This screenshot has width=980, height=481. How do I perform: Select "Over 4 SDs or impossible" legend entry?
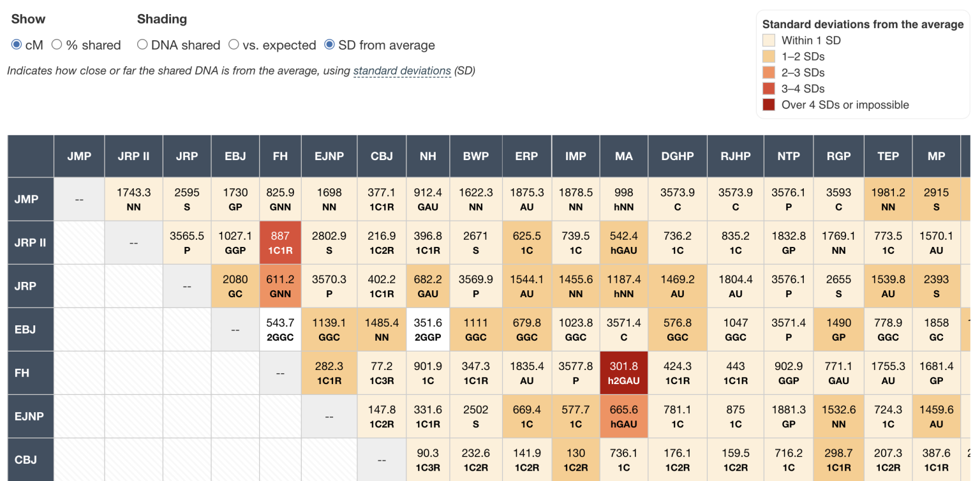pos(770,105)
